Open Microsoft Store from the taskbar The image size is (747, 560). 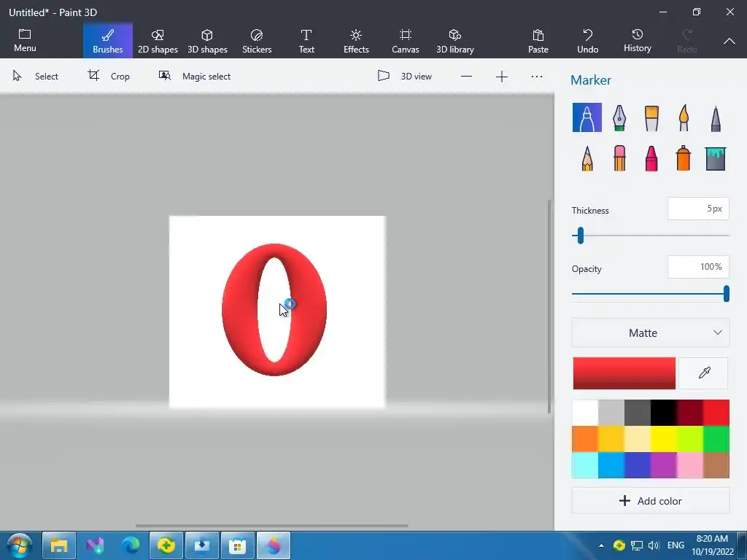pyautogui.click(x=237, y=545)
